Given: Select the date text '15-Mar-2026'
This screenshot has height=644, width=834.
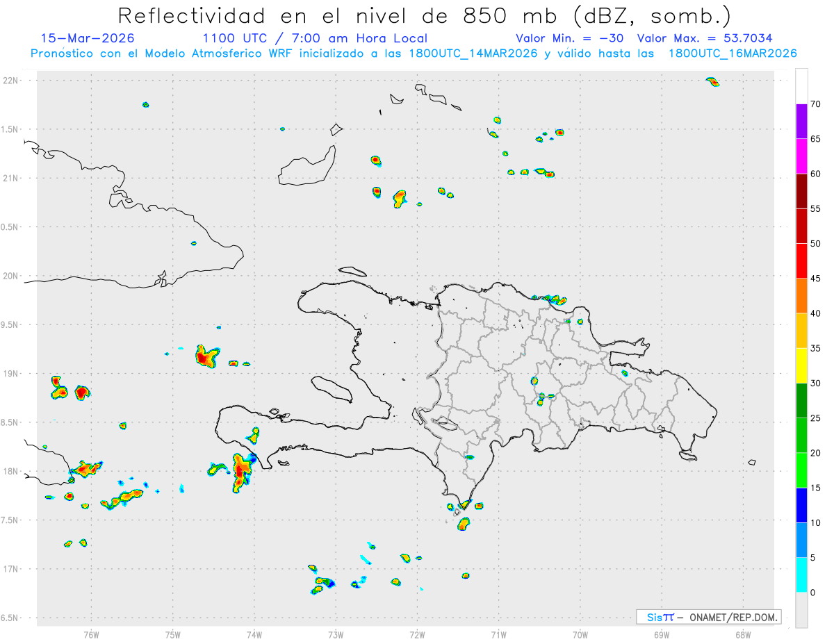Looking at the screenshot, I should 88,38.
